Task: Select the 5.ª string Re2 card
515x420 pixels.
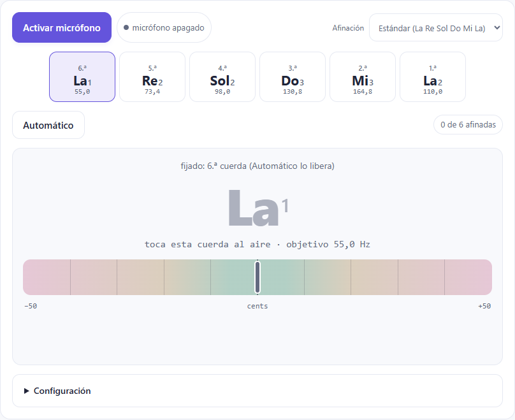Action: coord(152,77)
